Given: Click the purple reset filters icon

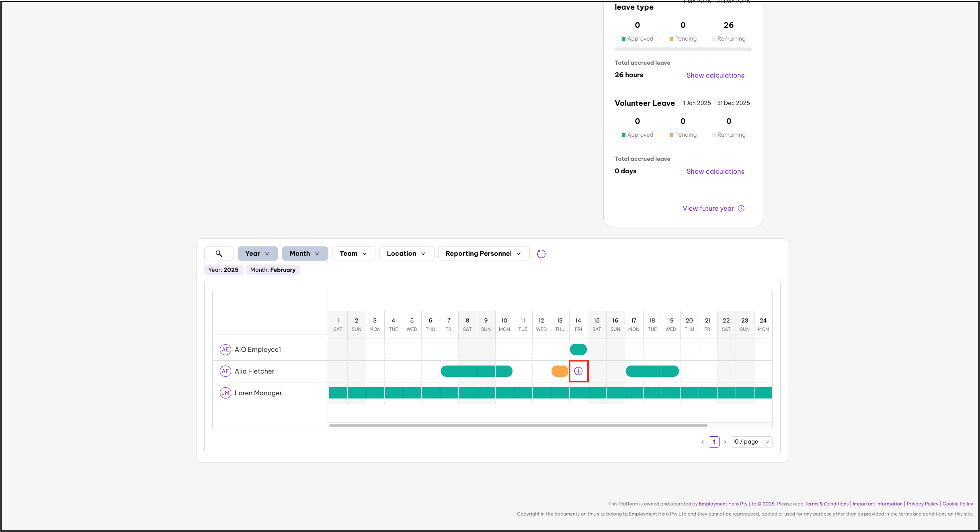Looking at the screenshot, I should pyautogui.click(x=541, y=254).
